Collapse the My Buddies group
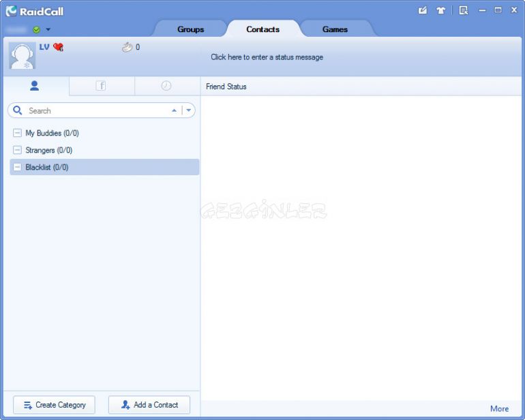Image resolution: width=525 pixels, height=420 pixels. point(18,133)
